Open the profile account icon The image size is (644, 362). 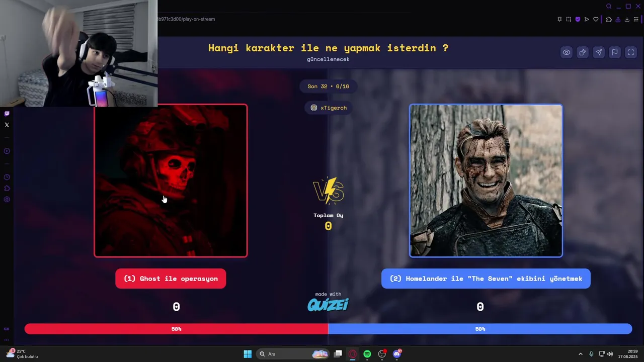click(618, 19)
